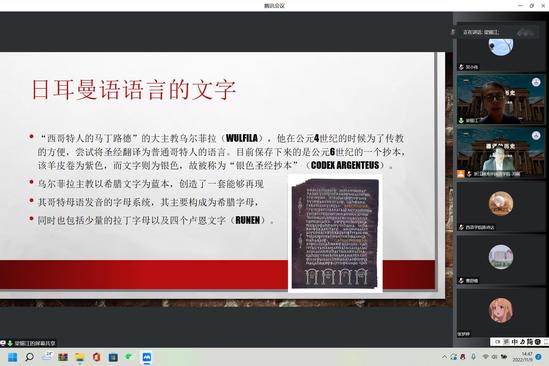Viewport: 549px width, 366px height.
Task: Open File Explorer from the taskbar
Action: [x=80, y=357]
